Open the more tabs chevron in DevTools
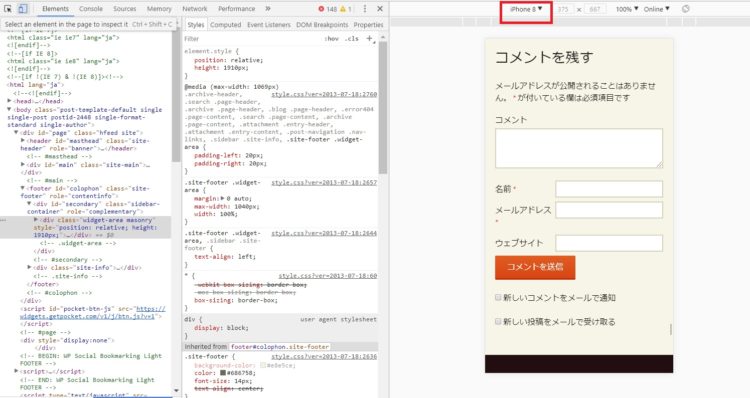This screenshot has width=750, height=398. point(268,9)
